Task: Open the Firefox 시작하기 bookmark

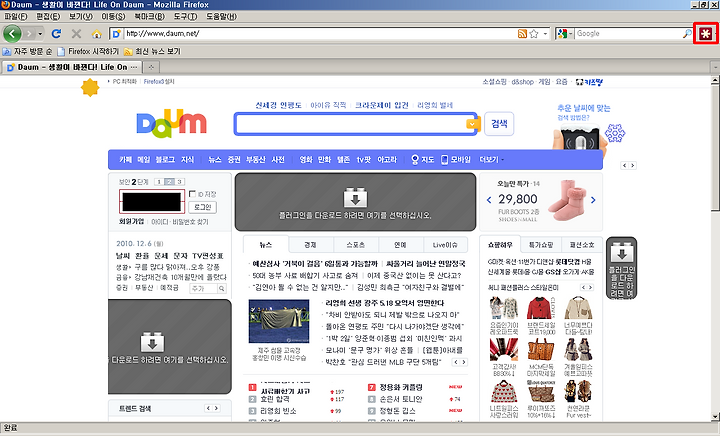Action: (x=88, y=51)
